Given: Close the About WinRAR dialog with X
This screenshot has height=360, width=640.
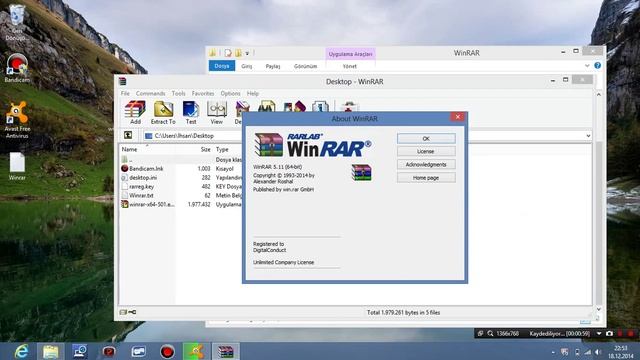Looking at the screenshot, I should point(458,117).
